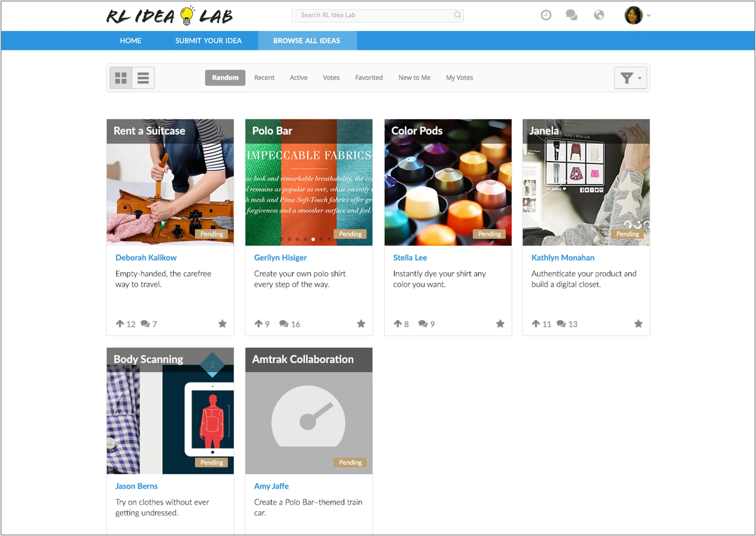The width and height of the screenshot is (756, 536).
Task: Sort ideas by Votes
Action: tap(331, 78)
